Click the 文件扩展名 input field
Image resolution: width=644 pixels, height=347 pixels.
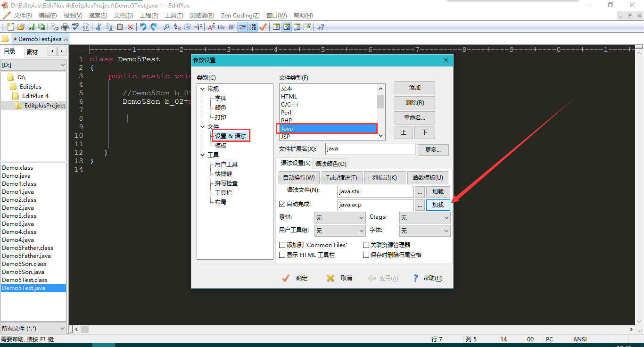click(370, 149)
